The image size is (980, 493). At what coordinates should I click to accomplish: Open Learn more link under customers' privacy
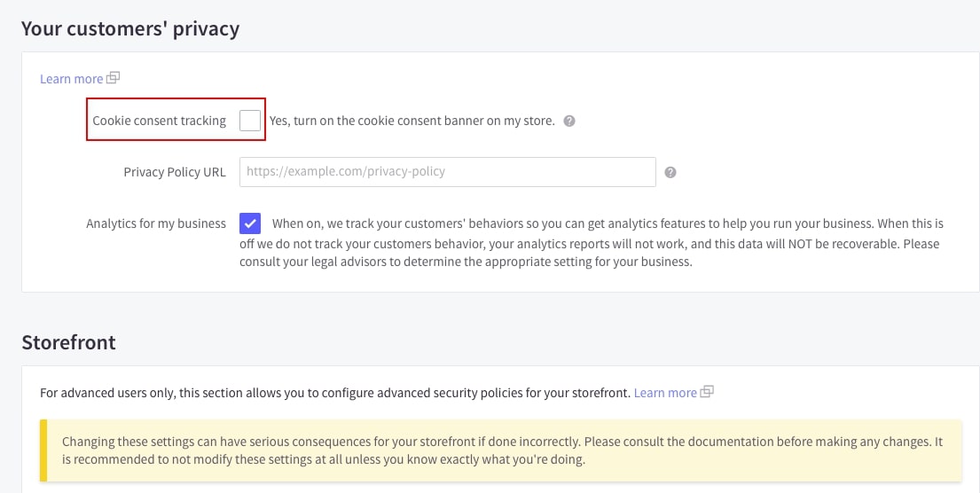click(71, 79)
